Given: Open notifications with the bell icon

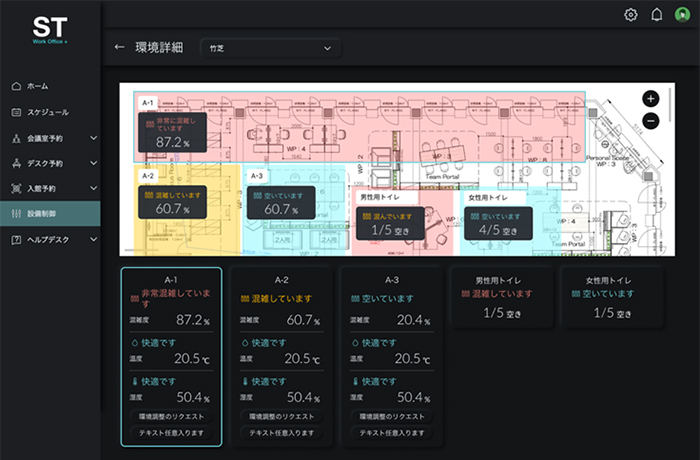Looking at the screenshot, I should (x=656, y=15).
